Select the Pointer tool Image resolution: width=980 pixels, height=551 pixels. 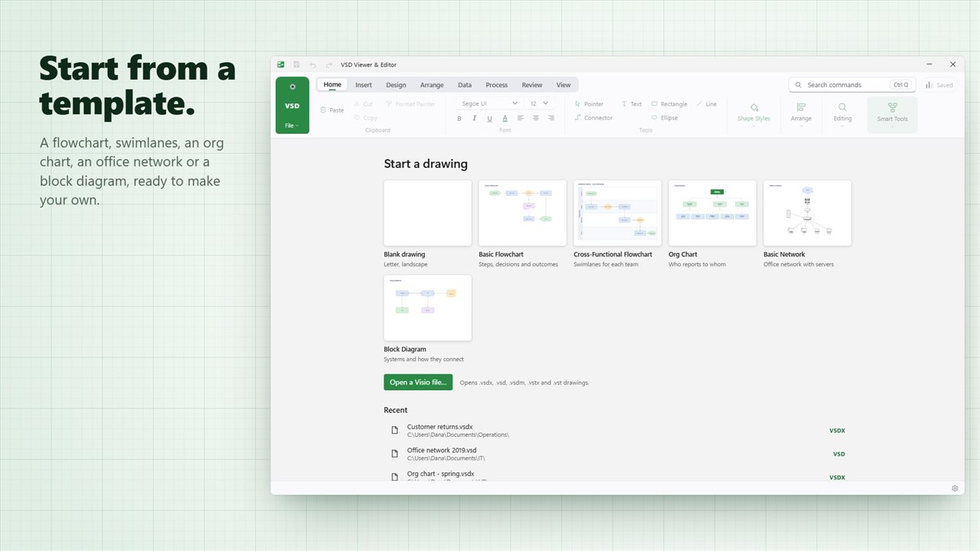(590, 104)
